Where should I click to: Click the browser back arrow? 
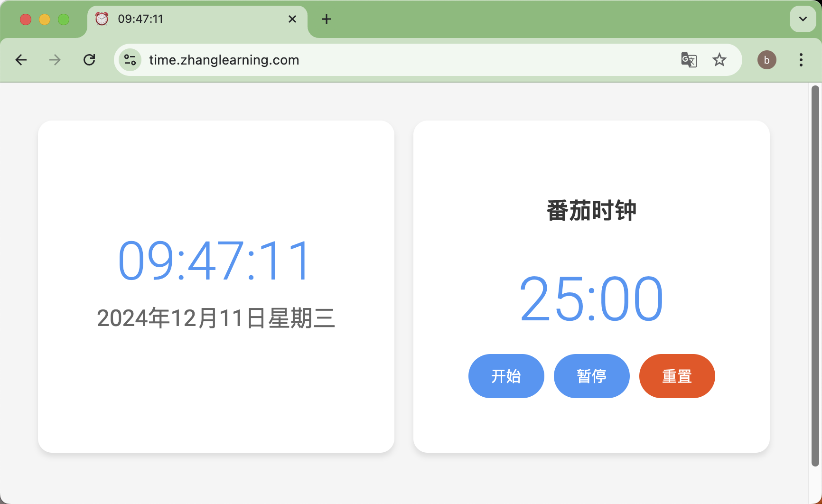click(21, 60)
